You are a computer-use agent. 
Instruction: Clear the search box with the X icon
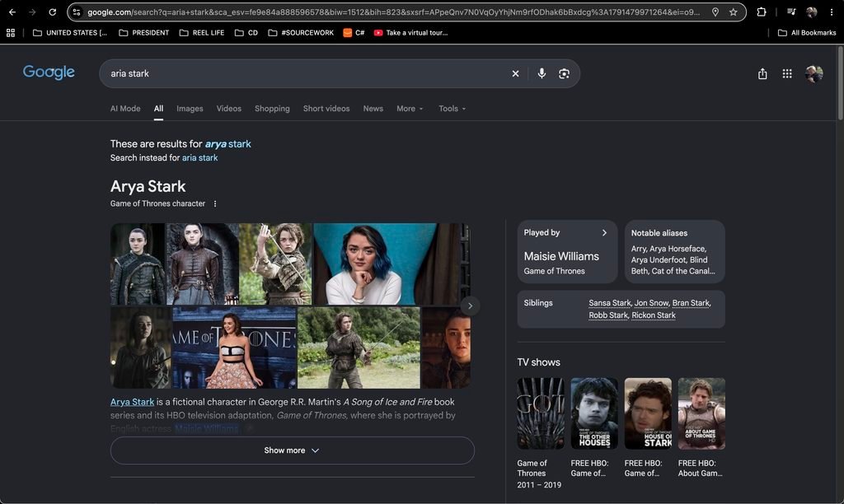(515, 73)
